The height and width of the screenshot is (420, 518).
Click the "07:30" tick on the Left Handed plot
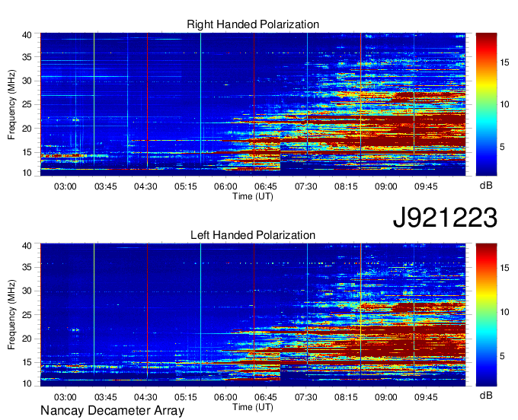[x=306, y=397]
